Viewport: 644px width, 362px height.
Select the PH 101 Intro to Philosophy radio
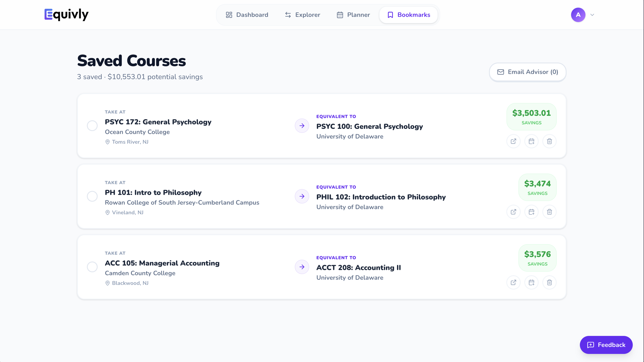pyautogui.click(x=92, y=196)
